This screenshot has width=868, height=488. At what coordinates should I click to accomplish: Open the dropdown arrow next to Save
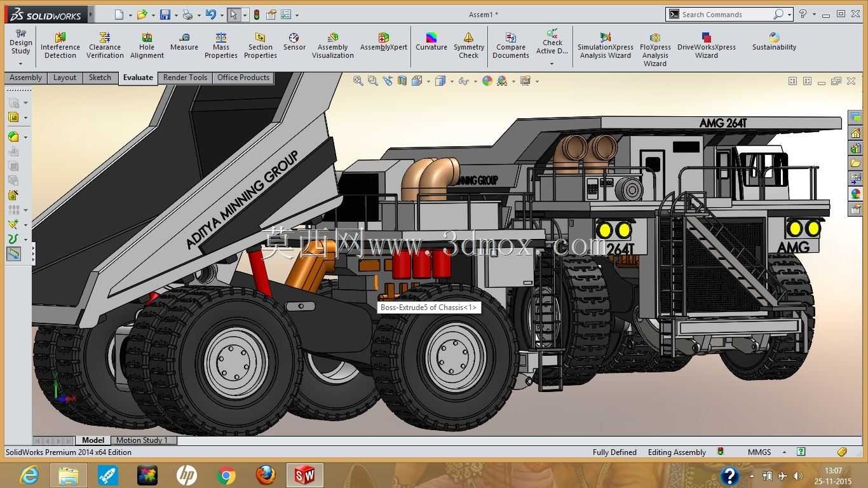176,15
